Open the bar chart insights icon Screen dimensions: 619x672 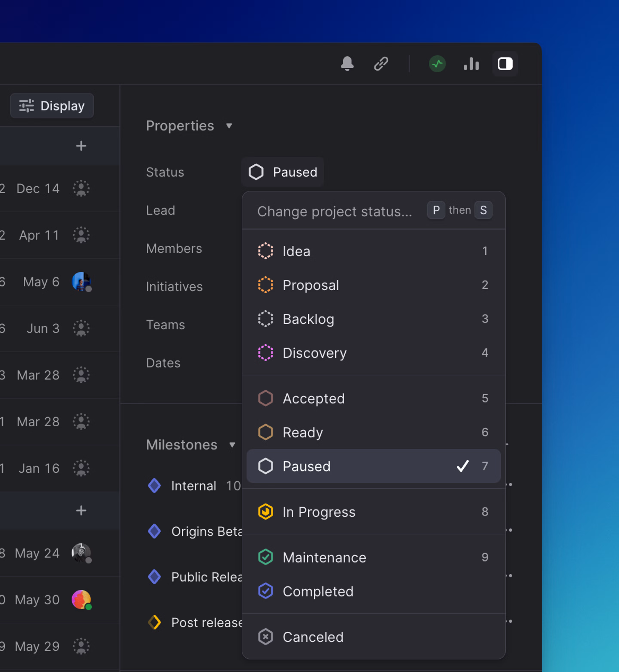(471, 64)
